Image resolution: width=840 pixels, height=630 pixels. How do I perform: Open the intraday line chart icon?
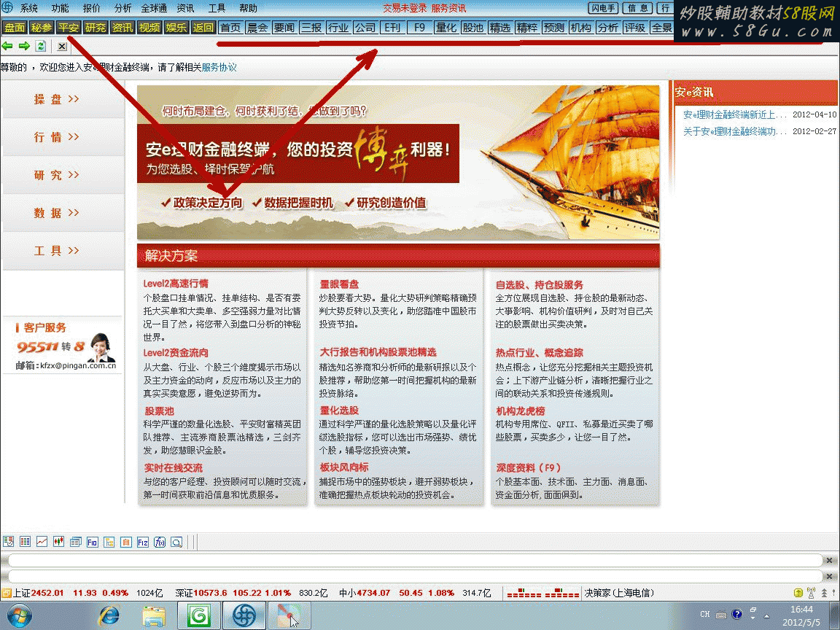(42, 542)
